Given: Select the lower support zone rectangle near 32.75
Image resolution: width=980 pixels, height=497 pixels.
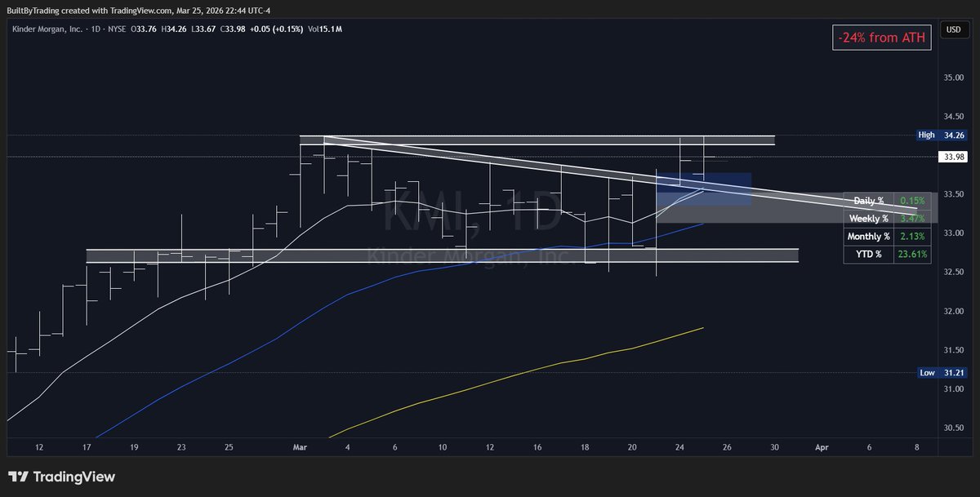Looking at the screenshot, I should [x=442, y=256].
